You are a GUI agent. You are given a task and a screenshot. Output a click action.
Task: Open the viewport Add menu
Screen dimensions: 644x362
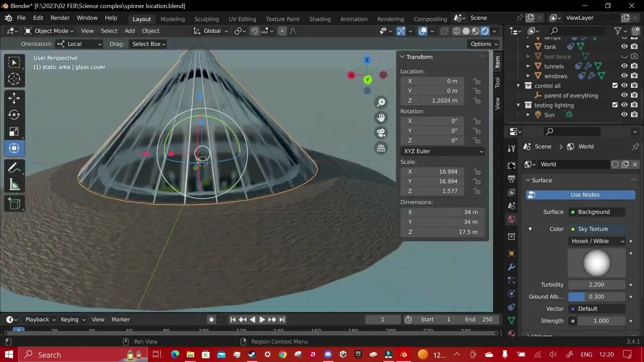pyautogui.click(x=130, y=31)
